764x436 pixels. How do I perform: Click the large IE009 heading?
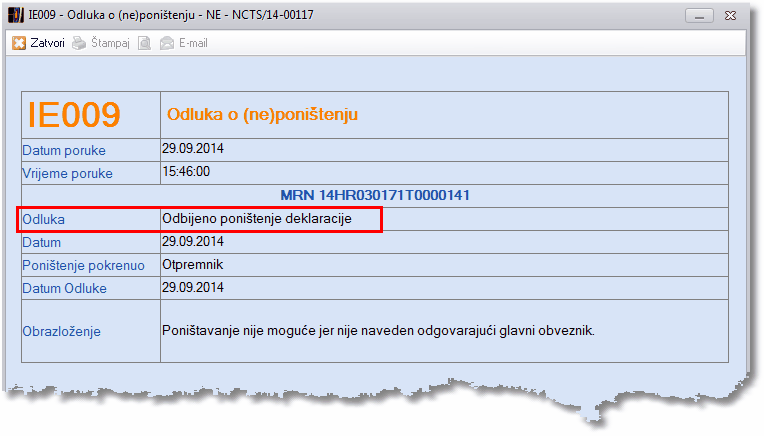tap(74, 115)
